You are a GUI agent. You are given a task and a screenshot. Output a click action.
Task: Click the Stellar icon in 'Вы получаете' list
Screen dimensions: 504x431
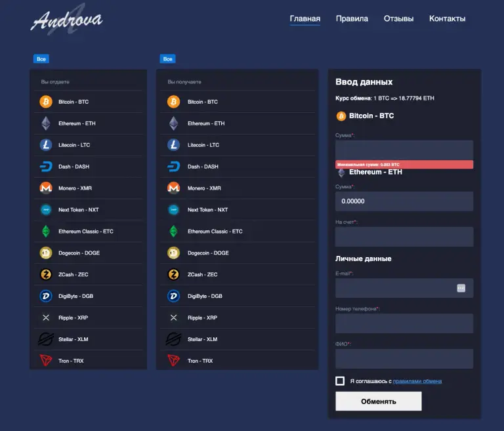[173, 339]
